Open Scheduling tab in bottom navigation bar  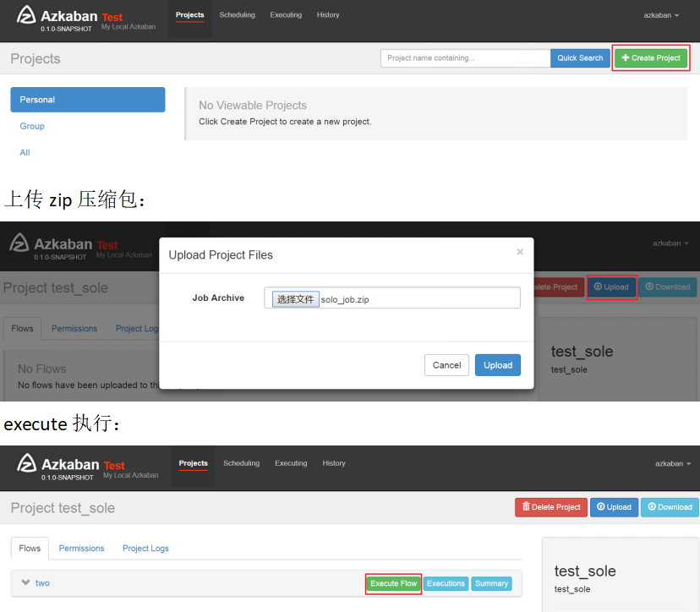tap(242, 463)
